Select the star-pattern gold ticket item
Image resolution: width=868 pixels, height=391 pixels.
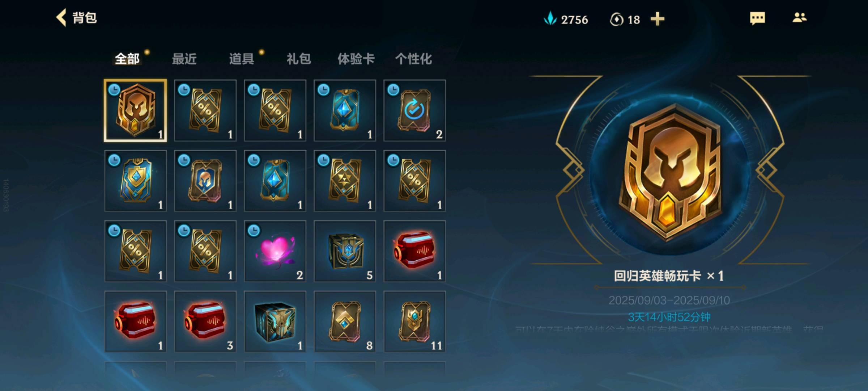[x=345, y=181]
